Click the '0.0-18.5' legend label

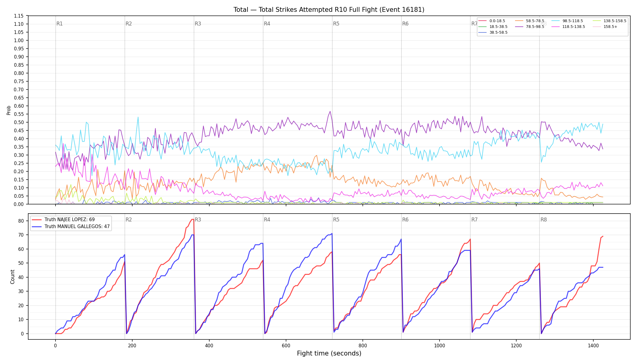[497, 21]
